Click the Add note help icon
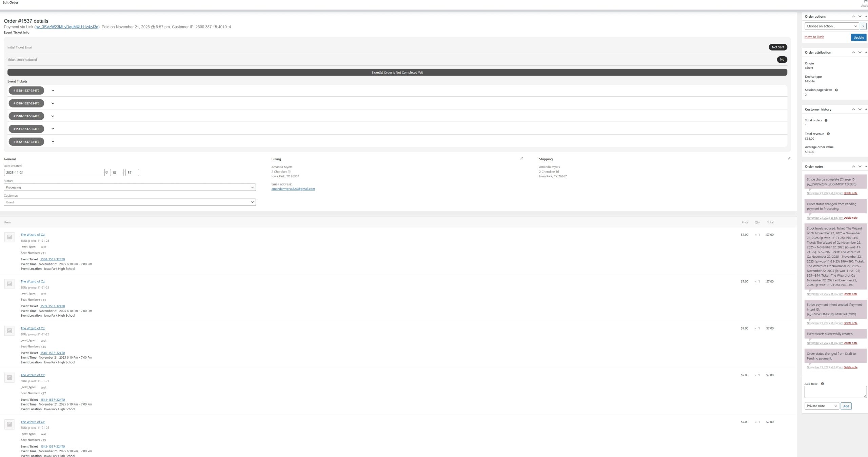The image size is (868, 457). [823, 384]
